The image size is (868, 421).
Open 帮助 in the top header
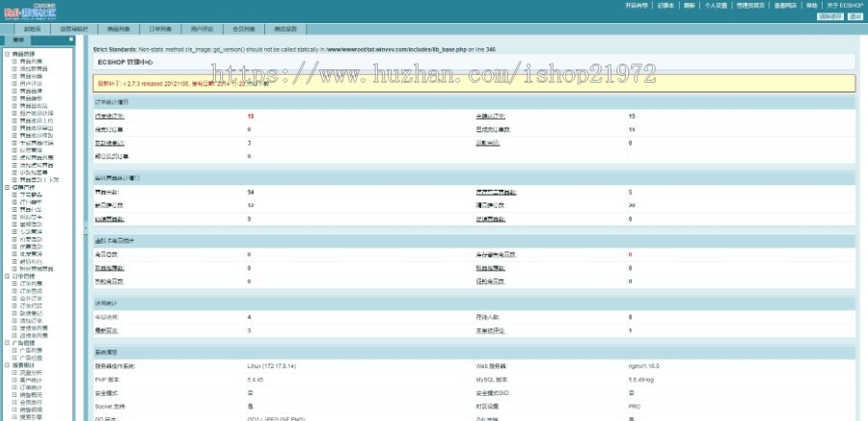click(x=811, y=6)
